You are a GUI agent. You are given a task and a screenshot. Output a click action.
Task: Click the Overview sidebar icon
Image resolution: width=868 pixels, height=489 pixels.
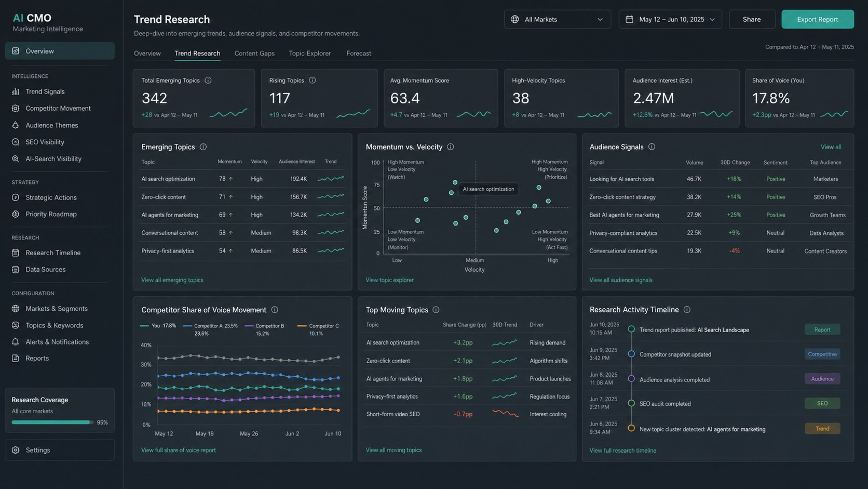coord(16,51)
